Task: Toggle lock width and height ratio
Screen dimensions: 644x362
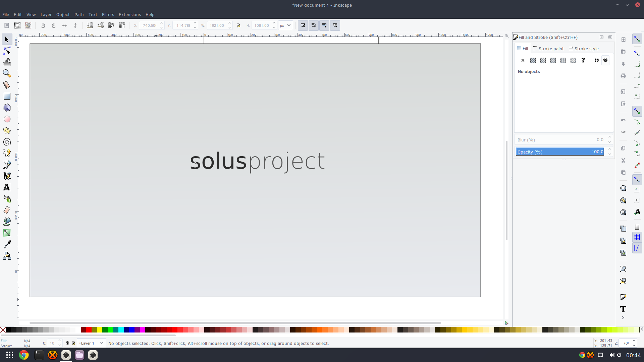Action: coord(238,25)
